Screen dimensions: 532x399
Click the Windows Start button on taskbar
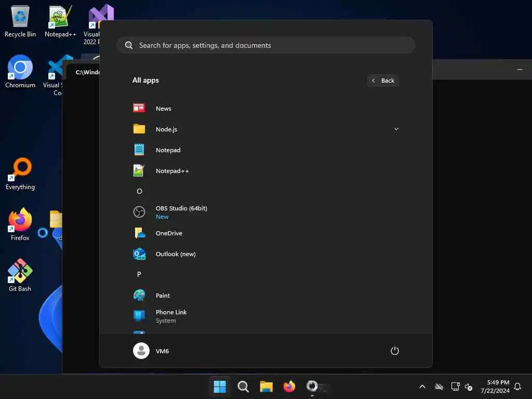click(220, 387)
